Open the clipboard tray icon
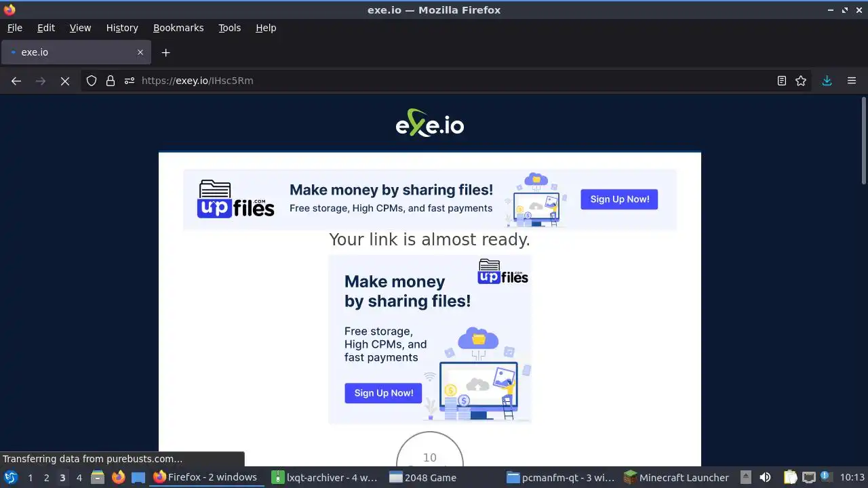The height and width of the screenshot is (488, 868). click(x=790, y=477)
